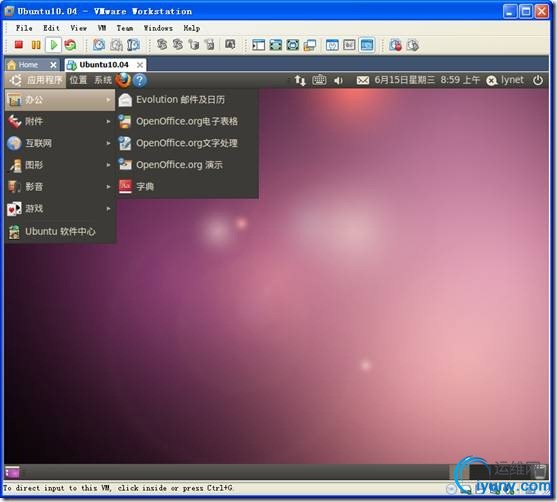This screenshot has width=557, height=502.
Task: Click the replay recording toolbar icon
Action: [x=412, y=45]
